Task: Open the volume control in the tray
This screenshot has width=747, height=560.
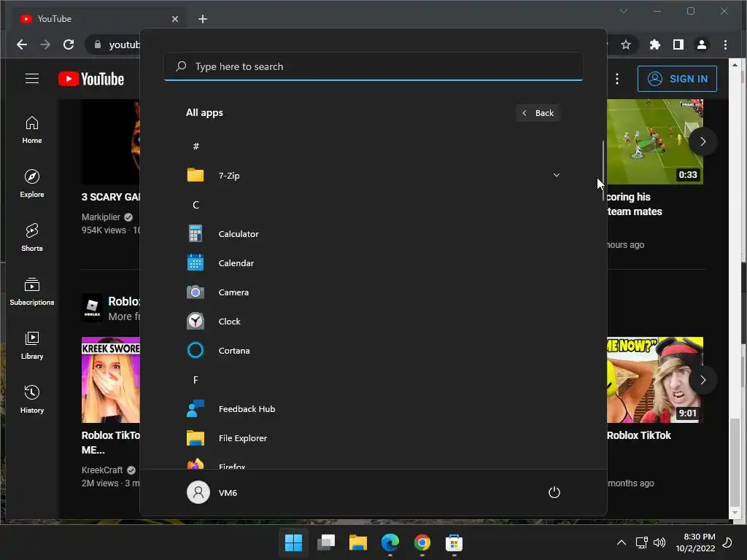Action: (659, 542)
